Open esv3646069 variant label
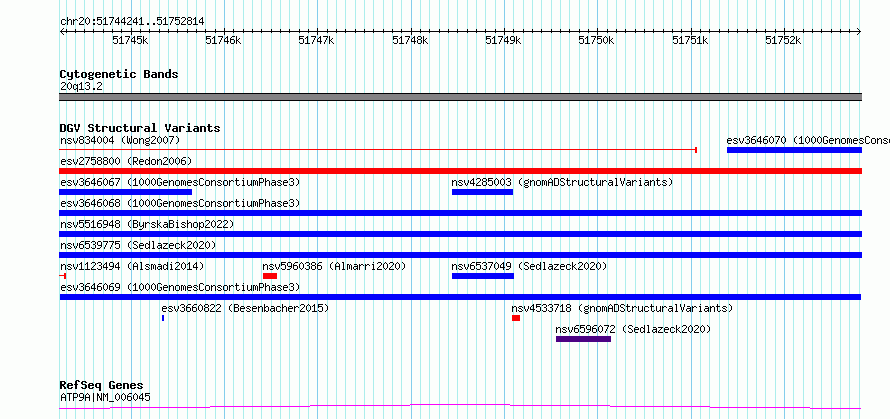Image resolution: width=890 pixels, height=419 pixels. (x=180, y=287)
